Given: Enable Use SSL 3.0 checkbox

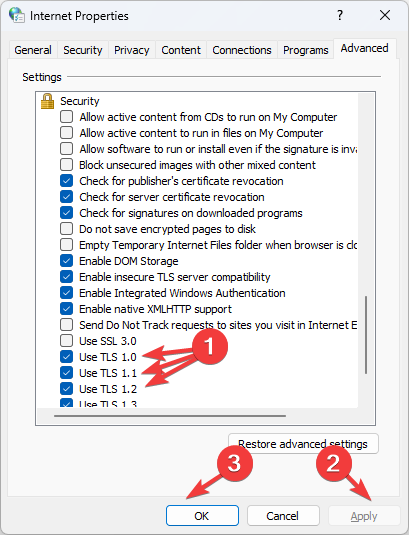Looking at the screenshot, I should (67, 341).
